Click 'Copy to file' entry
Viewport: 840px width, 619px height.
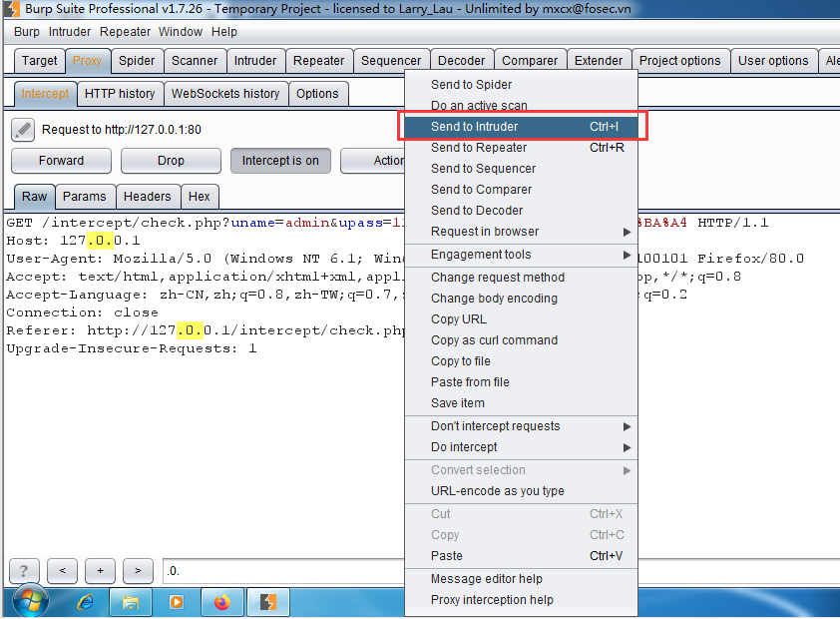(521, 360)
